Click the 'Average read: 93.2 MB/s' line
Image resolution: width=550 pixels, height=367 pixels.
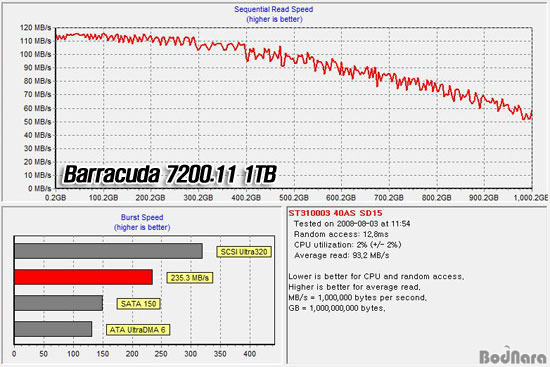pos(342,255)
